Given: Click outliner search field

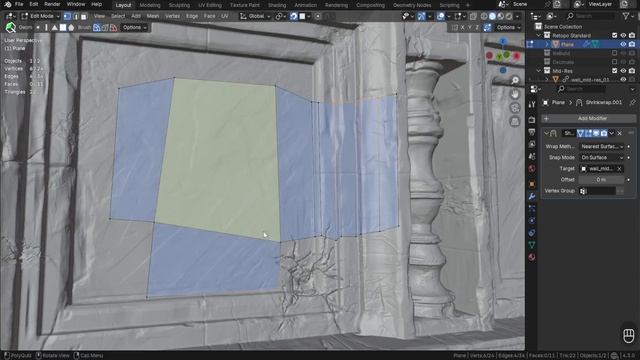Looking at the screenshot, I should tap(591, 16).
